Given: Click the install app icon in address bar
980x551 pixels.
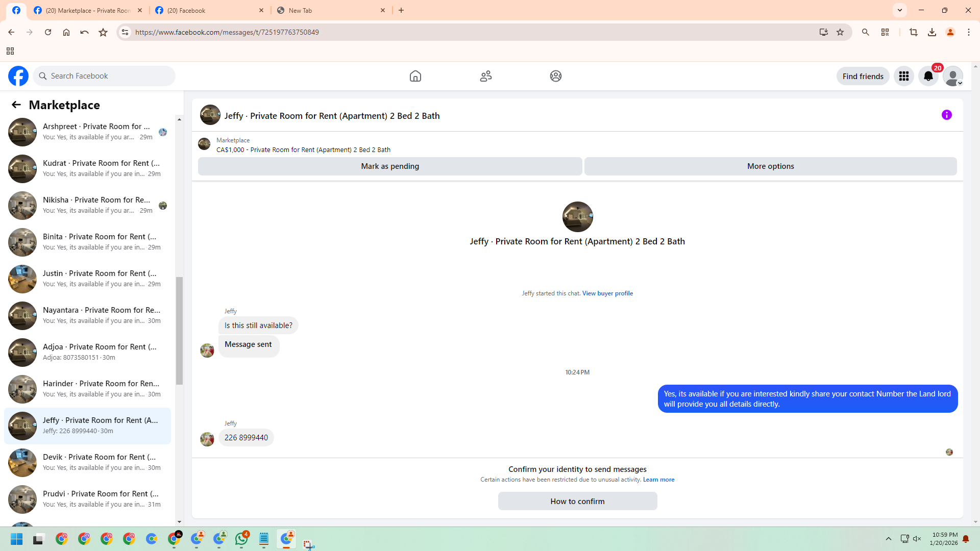Looking at the screenshot, I should pos(824,32).
